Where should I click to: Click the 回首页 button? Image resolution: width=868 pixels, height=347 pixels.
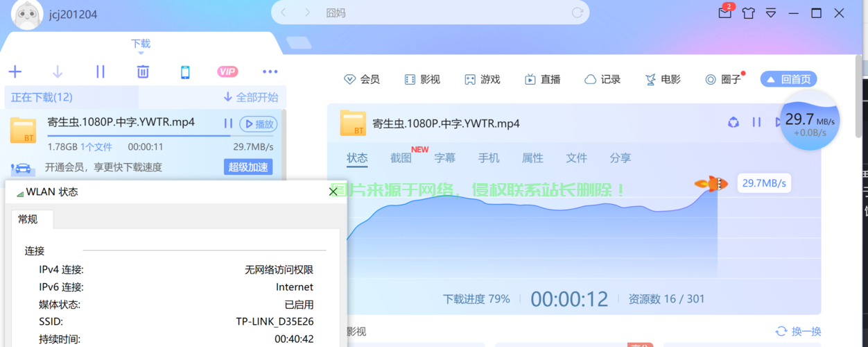coord(789,79)
